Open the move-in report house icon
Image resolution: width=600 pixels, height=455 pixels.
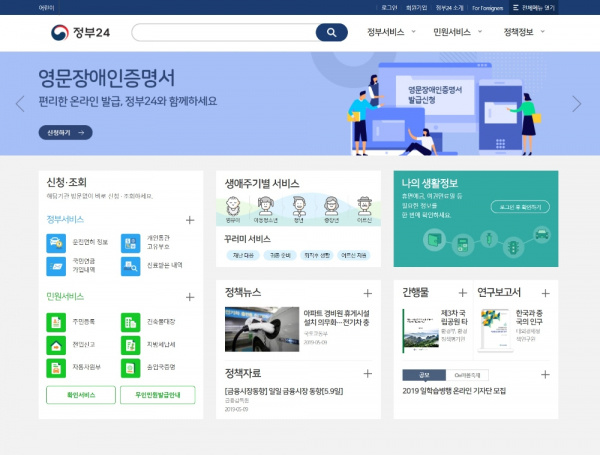(56, 345)
